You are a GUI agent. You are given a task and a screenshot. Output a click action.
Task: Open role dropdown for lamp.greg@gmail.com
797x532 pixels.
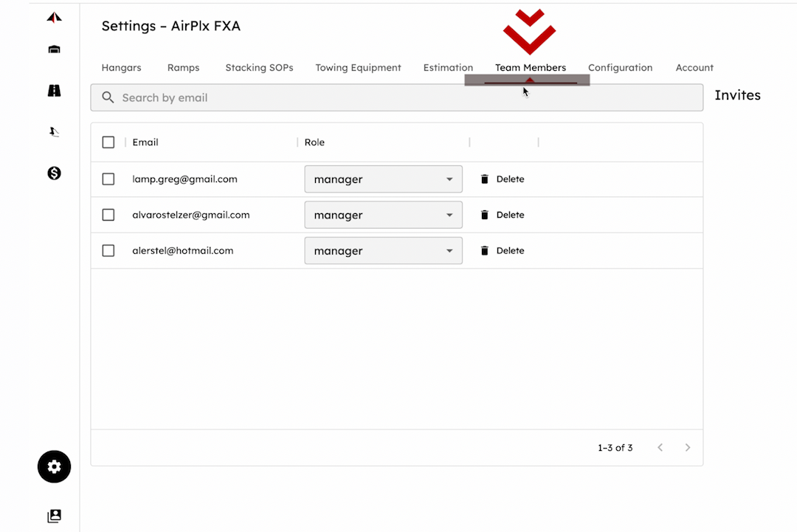click(x=383, y=179)
